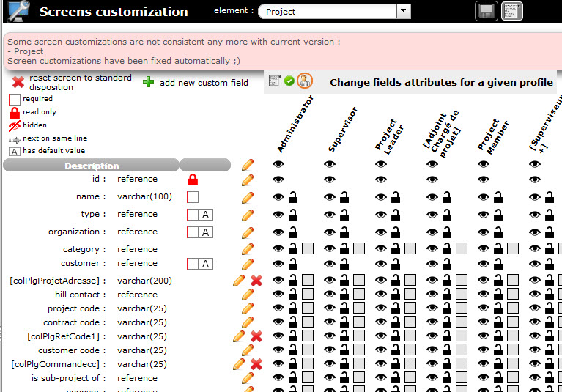Click reset screen to standard disposition
Screen dimensions: 562x392
tap(72, 82)
